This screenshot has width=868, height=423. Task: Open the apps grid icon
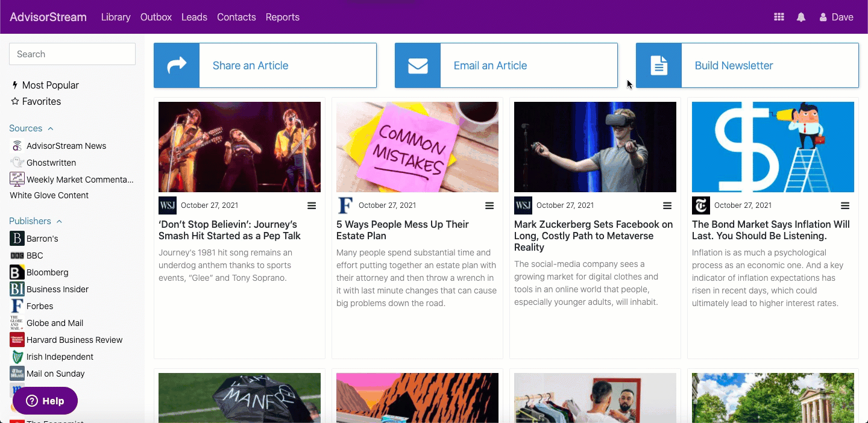coord(779,17)
